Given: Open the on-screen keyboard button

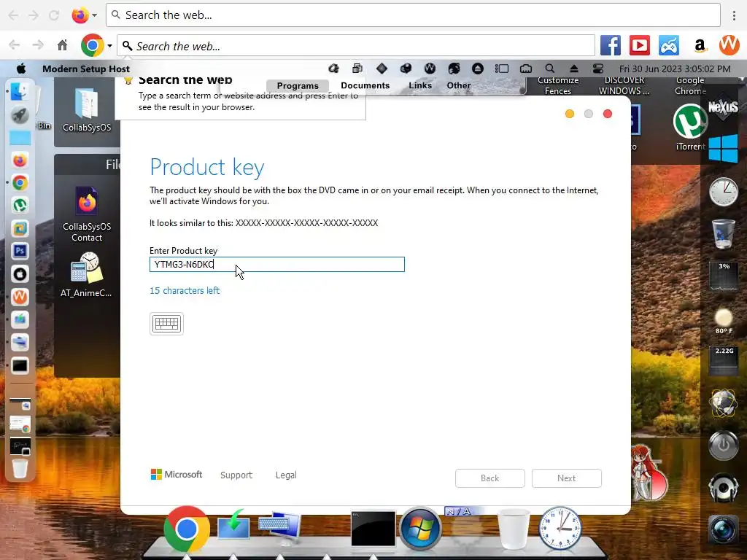Looking at the screenshot, I should pos(166,324).
